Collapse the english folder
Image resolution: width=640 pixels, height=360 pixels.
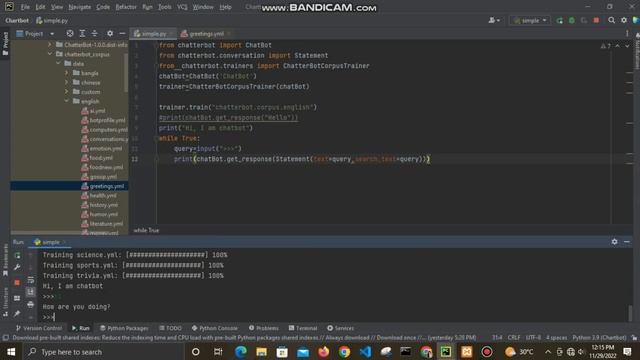67,101
